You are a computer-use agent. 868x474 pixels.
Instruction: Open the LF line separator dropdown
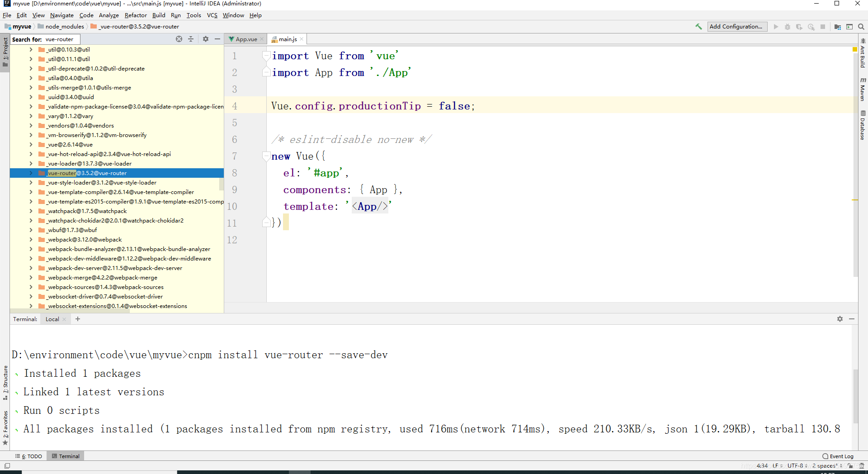(x=777, y=465)
